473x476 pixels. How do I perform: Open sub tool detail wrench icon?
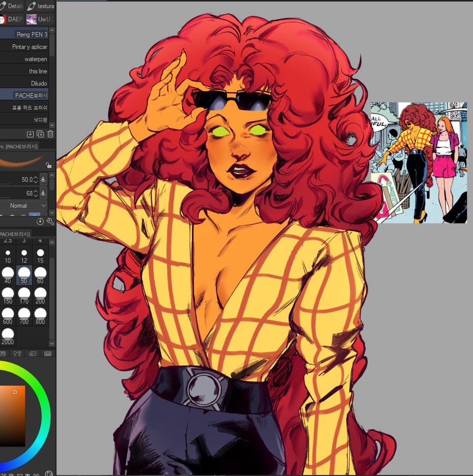[50, 221]
